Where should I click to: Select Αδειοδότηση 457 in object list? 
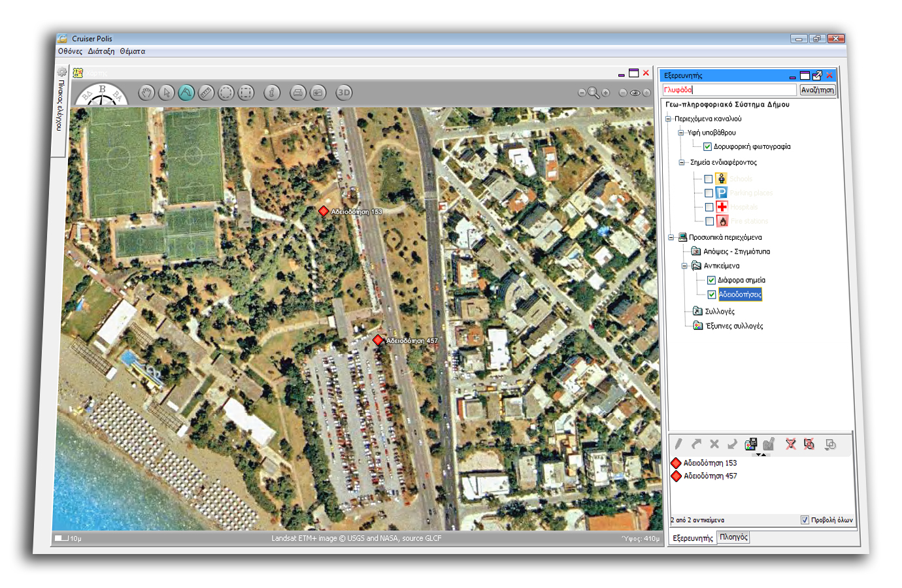[710, 476]
